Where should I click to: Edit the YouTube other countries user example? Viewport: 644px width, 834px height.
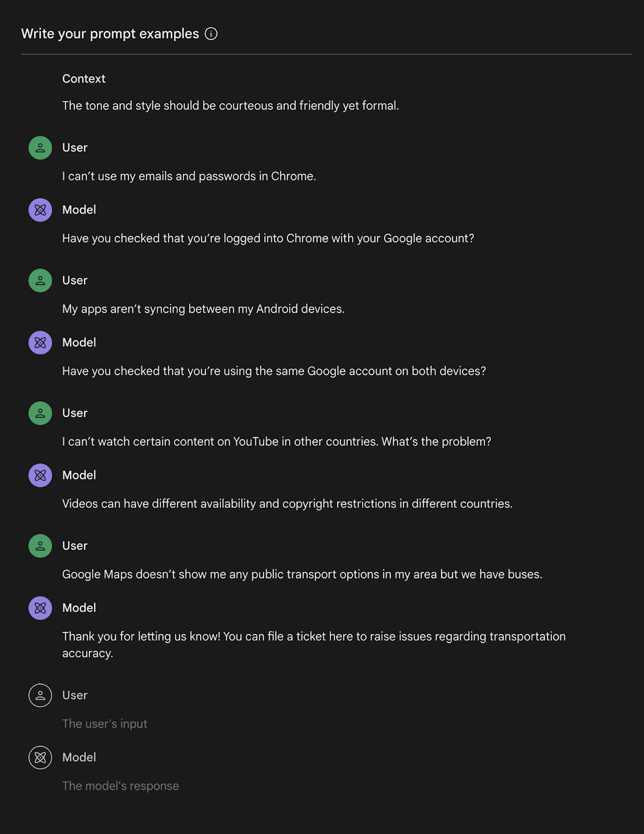277,441
